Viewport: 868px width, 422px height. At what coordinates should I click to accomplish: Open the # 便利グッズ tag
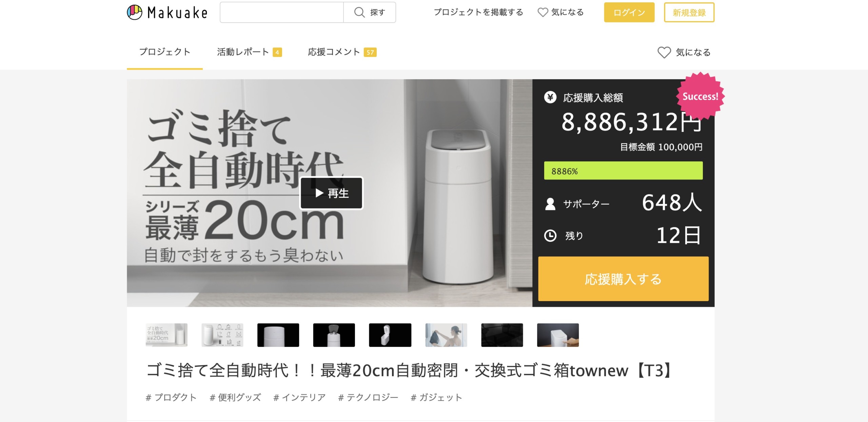pos(235,397)
